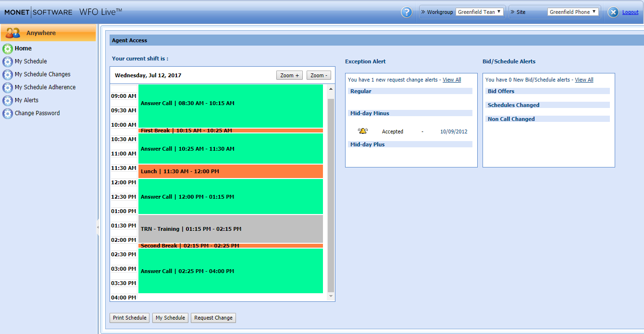Click the My Schedule sidebar icon

pyautogui.click(x=8, y=61)
